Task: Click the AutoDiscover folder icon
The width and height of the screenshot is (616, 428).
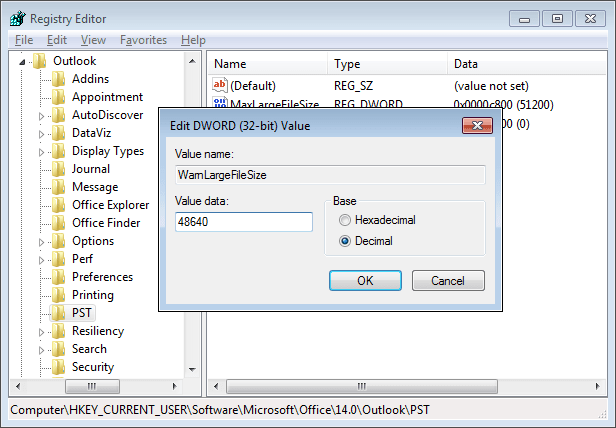Action: point(59,115)
